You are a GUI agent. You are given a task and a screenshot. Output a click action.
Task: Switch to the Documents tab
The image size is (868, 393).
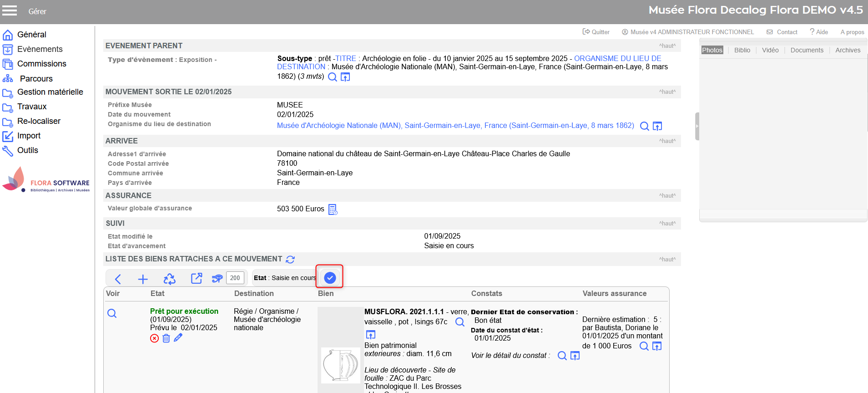click(x=807, y=50)
